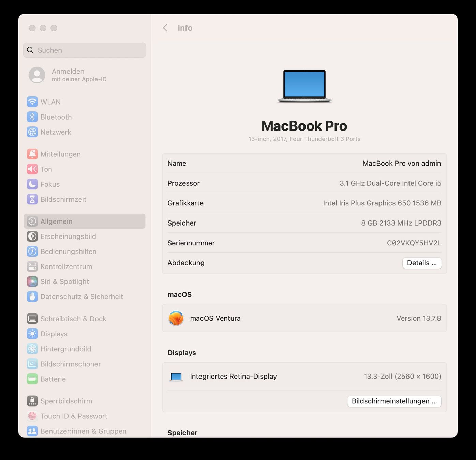Click the 13-inch, 2017 model subtitle
This screenshot has width=476, height=460.
pyautogui.click(x=304, y=139)
